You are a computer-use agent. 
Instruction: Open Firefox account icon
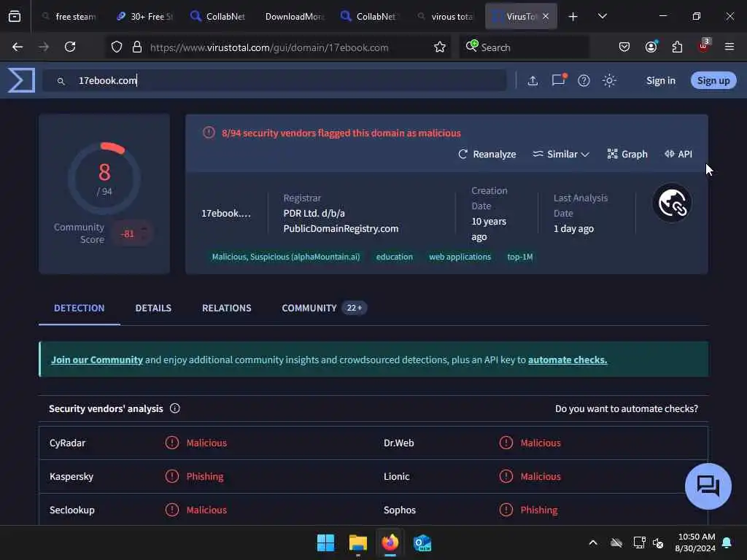tap(651, 47)
